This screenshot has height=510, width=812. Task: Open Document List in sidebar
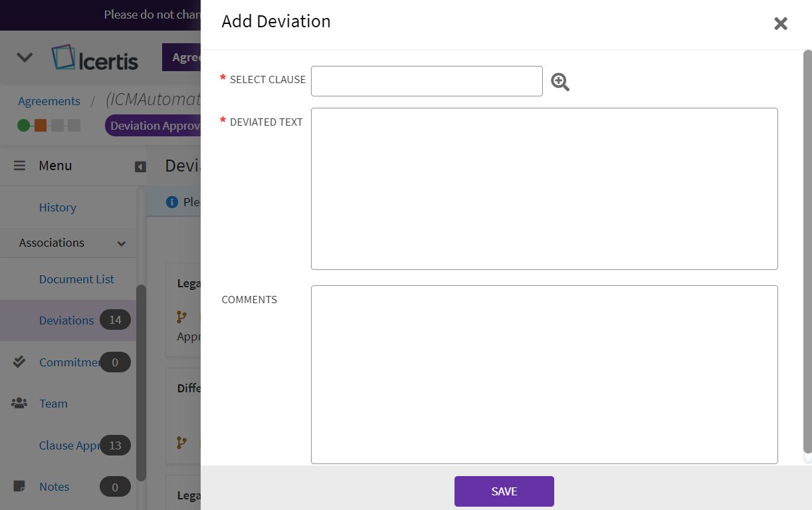76,279
